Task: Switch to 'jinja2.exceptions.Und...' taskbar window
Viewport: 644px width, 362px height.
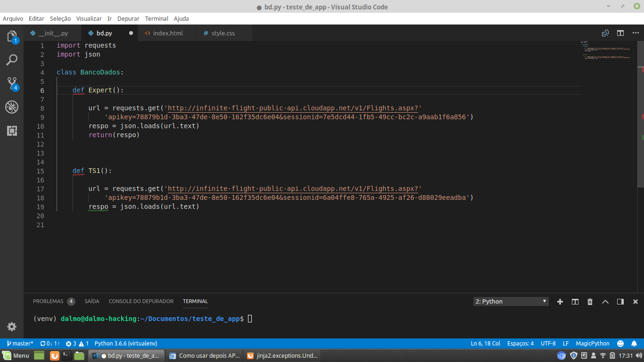Action: (x=282, y=355)
